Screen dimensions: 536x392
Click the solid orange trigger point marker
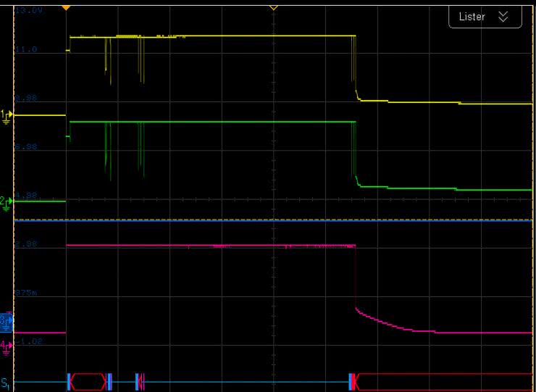pos(66,7)
